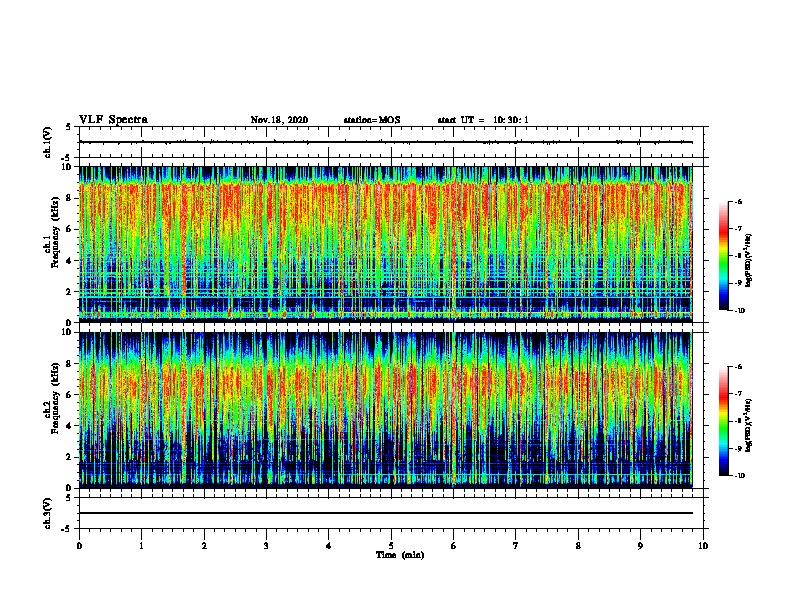Click inside the ch.1 spectrogram panel
Image resolution: width=792 pixels, height=612 pixels.
pyautogui.click(x=386, y=244)
